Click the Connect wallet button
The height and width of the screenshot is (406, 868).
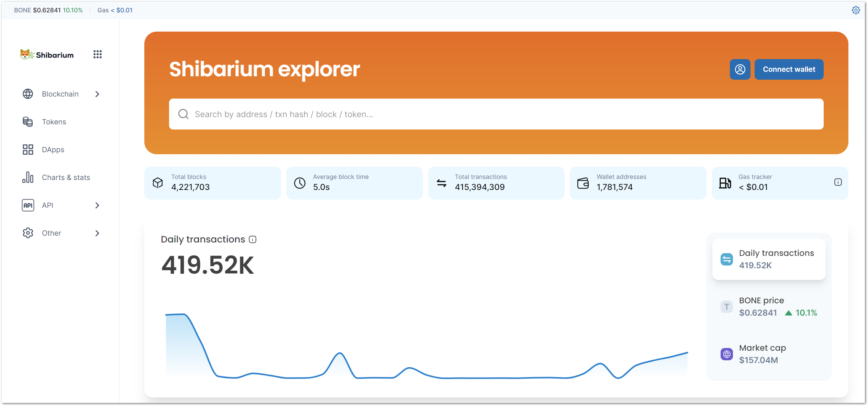[x=789, y=69]
